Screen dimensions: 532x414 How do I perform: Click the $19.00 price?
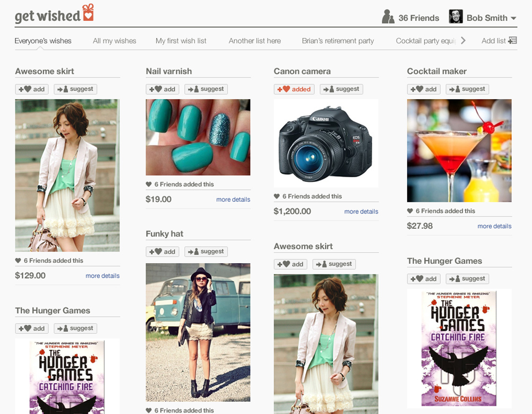158,199
